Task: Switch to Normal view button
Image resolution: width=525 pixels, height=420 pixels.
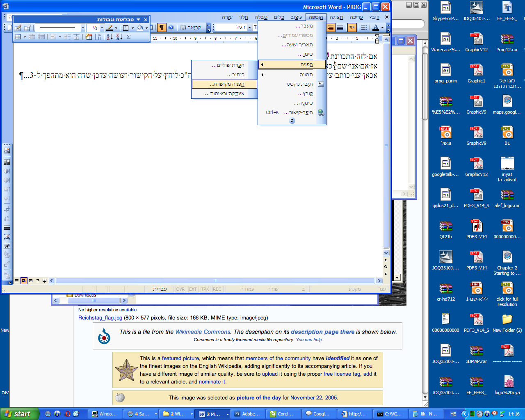Action: coord(17,281)
